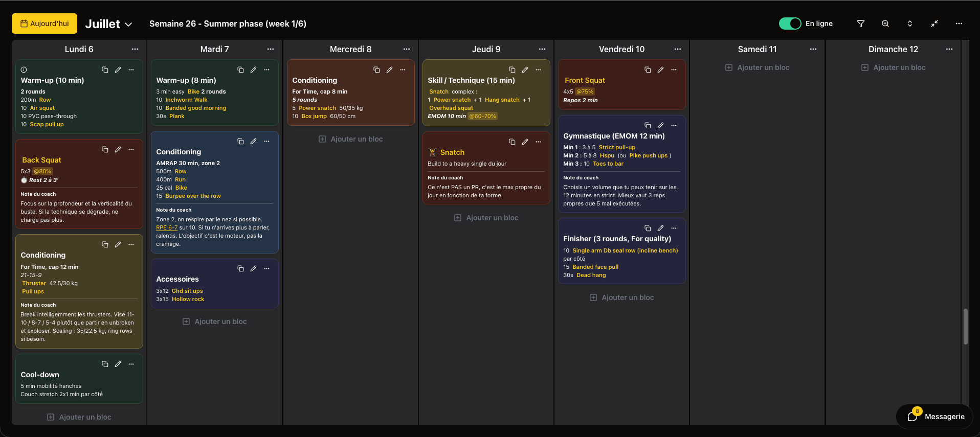Click the Aujourd'hui button

pos(44,24)
